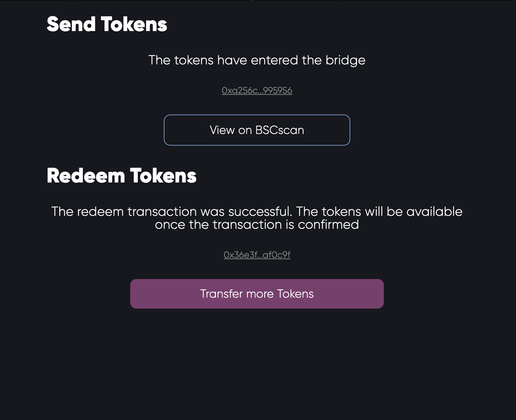The height and width of the screenshot is (420, 516).
Task: Click the word "BSCscan" on the outlined button
Action: (280, 130)
